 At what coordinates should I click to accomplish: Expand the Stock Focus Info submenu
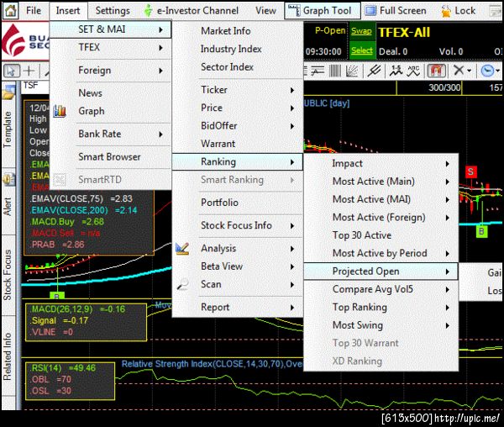pos(238,226)
